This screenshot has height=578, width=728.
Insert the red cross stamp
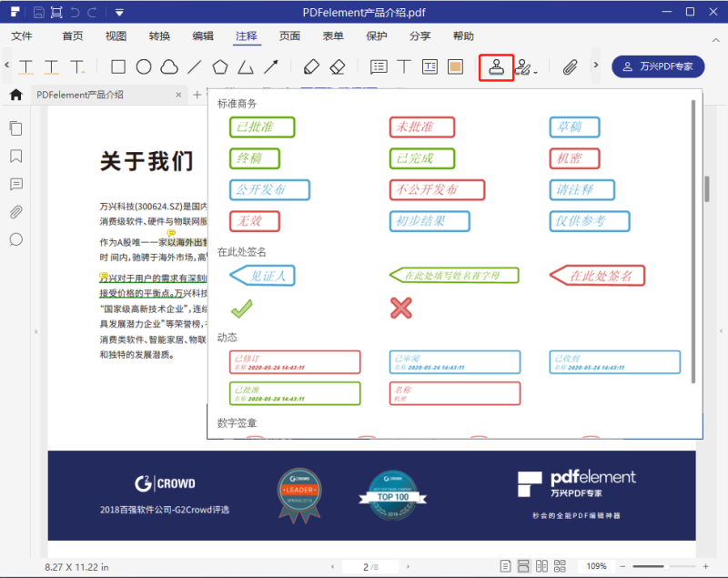pyautogui.click(x=400, y=309)
